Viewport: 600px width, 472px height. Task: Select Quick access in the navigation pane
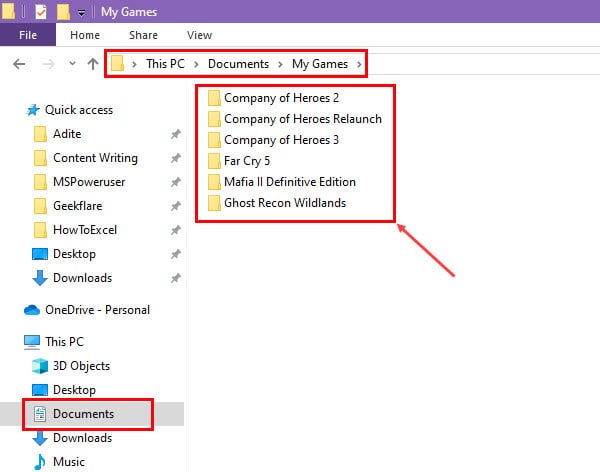tap(79, 110)
